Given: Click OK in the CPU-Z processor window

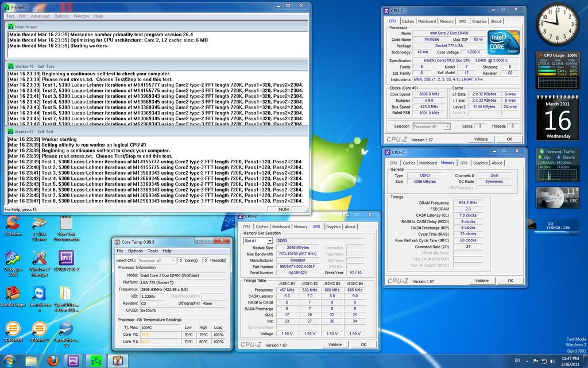Looking at the screenshot, I should pyautogui.click(x=509, y=139).
